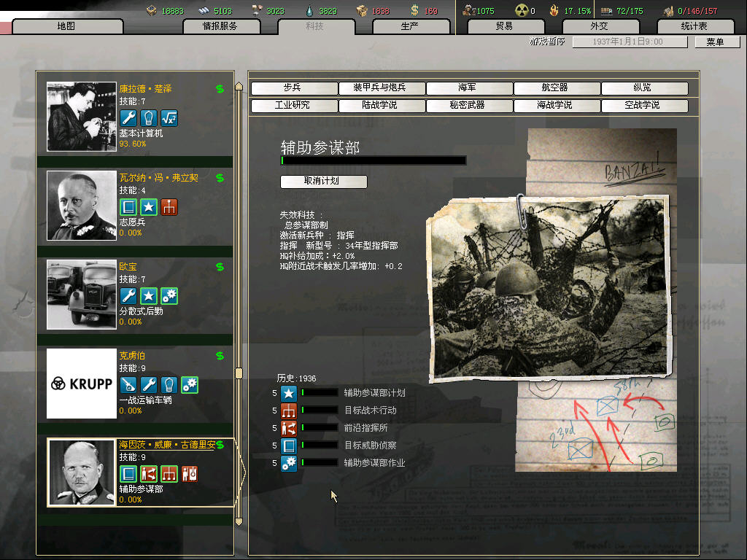747x560 pixels.
Task: Click the money dollar icon in resource bar
Action: [414, 10]
